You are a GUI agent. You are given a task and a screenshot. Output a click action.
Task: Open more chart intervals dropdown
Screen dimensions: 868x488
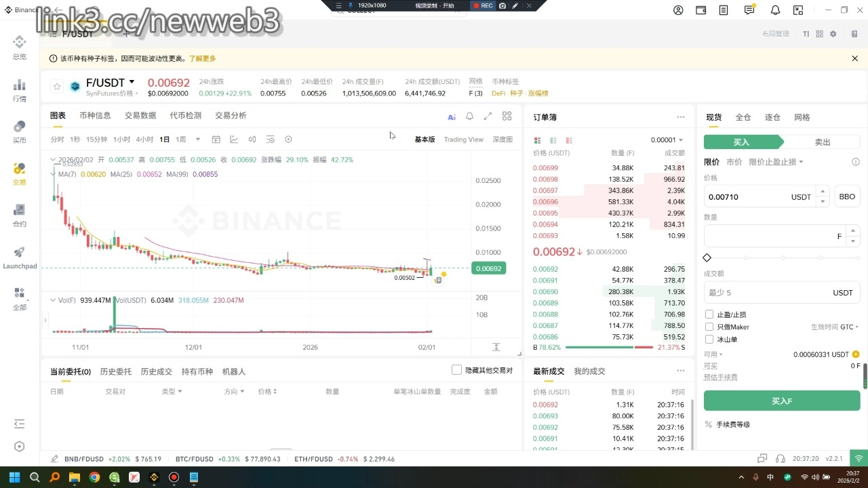click(198, 140)
